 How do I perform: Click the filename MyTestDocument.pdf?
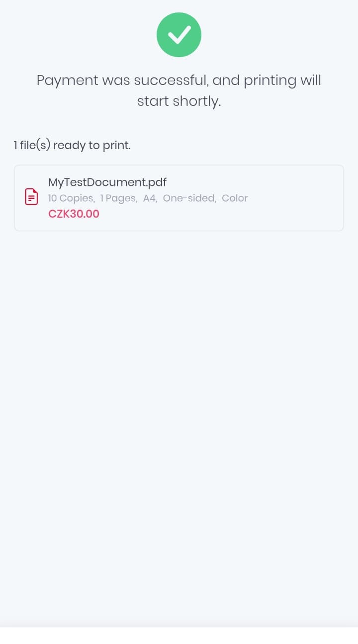tap(107, 182)
